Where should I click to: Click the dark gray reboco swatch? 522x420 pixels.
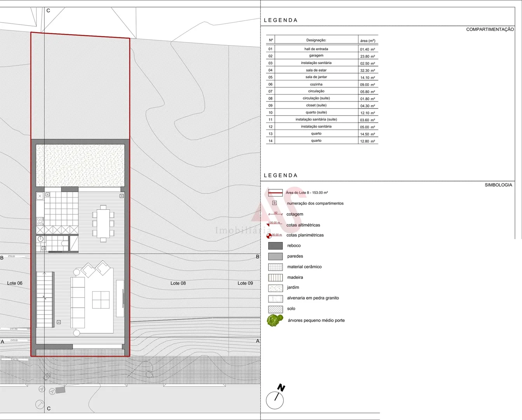(276, 246)
